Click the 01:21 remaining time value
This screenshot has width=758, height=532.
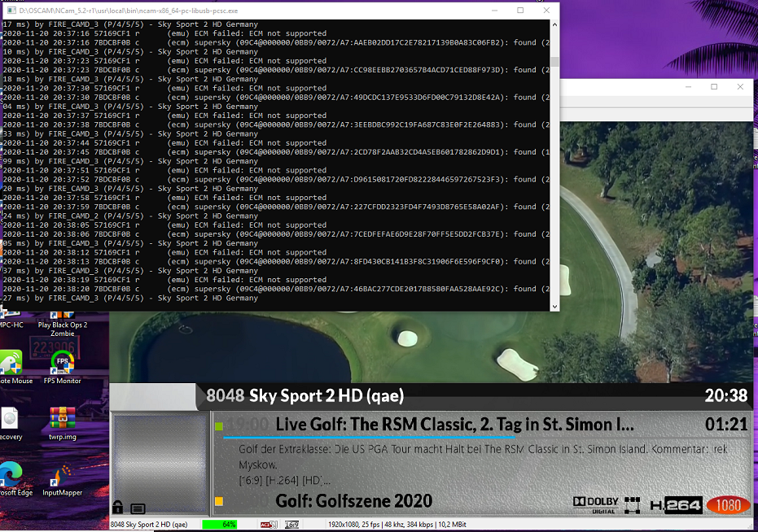point(726,425)
